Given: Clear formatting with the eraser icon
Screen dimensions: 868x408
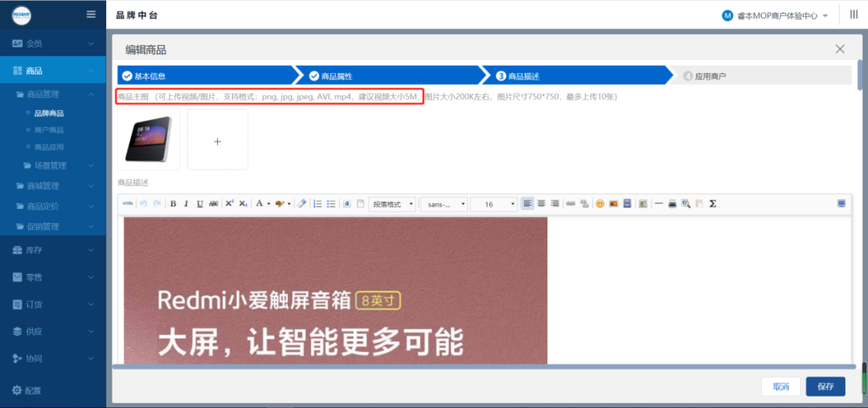Looking at the screenshot, I should tap(301, 203).
